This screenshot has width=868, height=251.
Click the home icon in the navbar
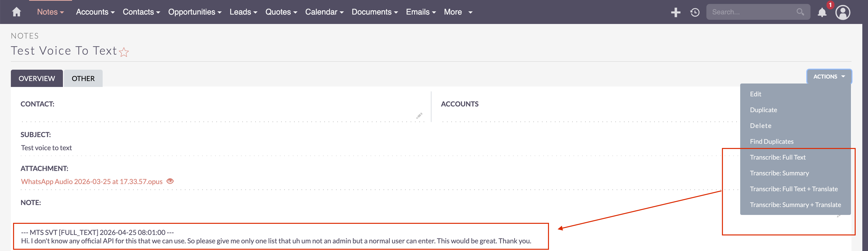tap(16, 12)
